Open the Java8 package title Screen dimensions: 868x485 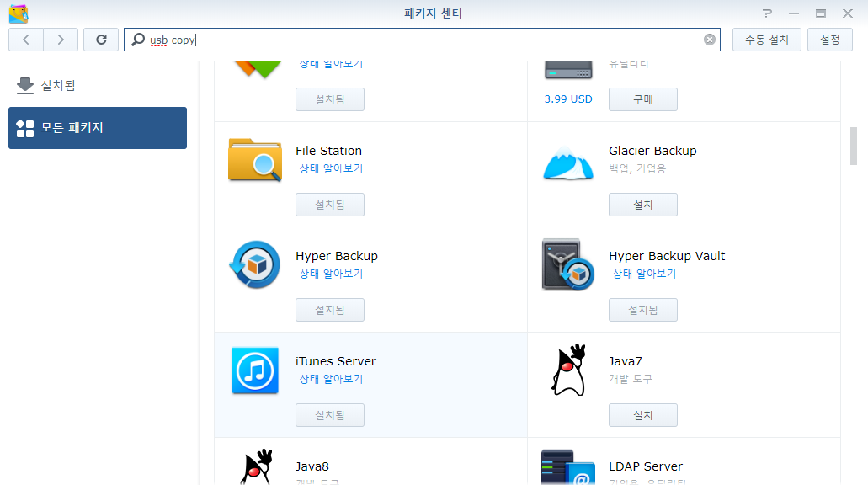312,466
